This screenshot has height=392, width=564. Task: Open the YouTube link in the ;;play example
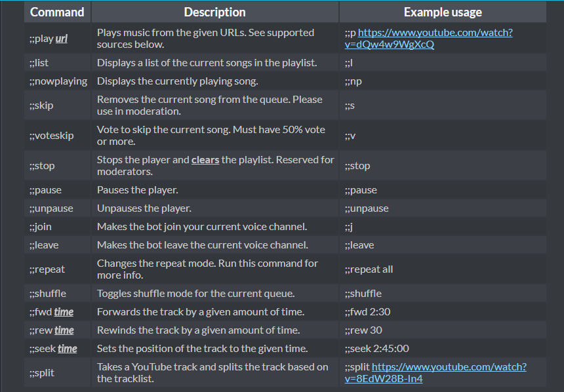(435, 33)
